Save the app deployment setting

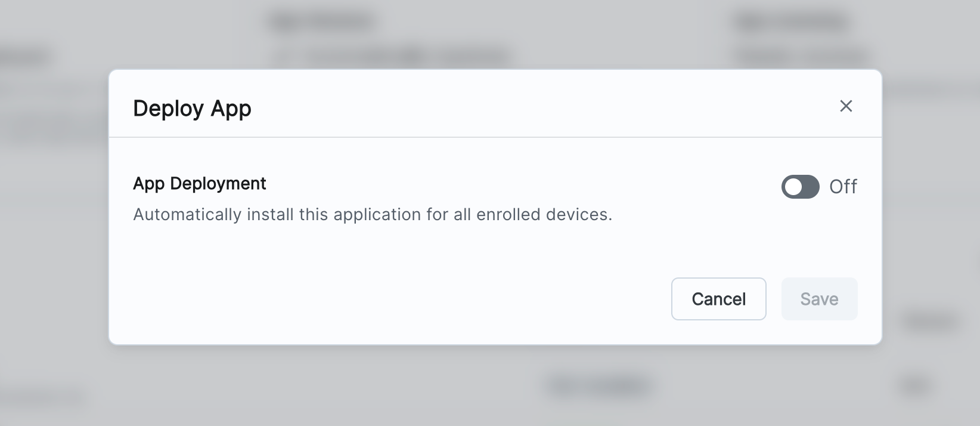click(819, 299)
